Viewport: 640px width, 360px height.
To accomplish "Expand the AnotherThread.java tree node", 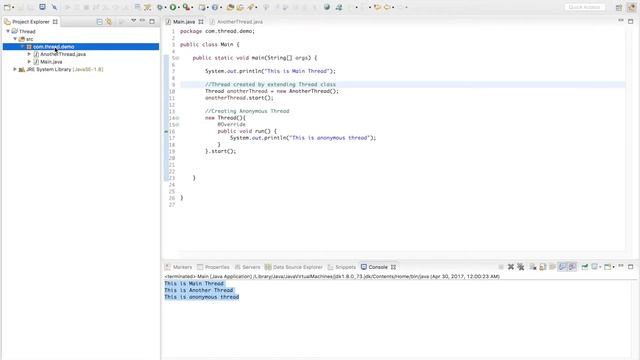I will 29,54.
